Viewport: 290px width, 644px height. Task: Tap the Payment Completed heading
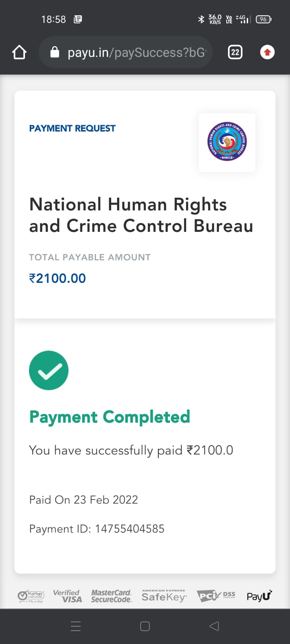tap(110, 417)
